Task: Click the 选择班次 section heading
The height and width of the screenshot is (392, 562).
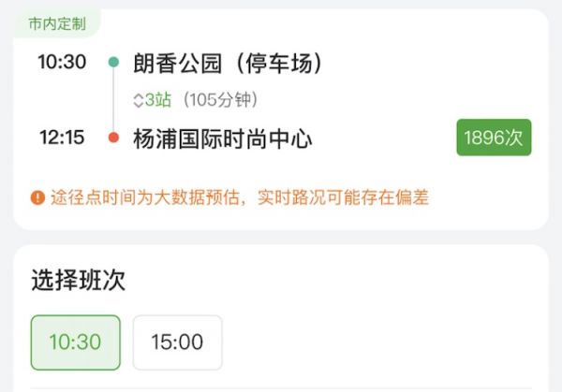Action: click(78, 280)
